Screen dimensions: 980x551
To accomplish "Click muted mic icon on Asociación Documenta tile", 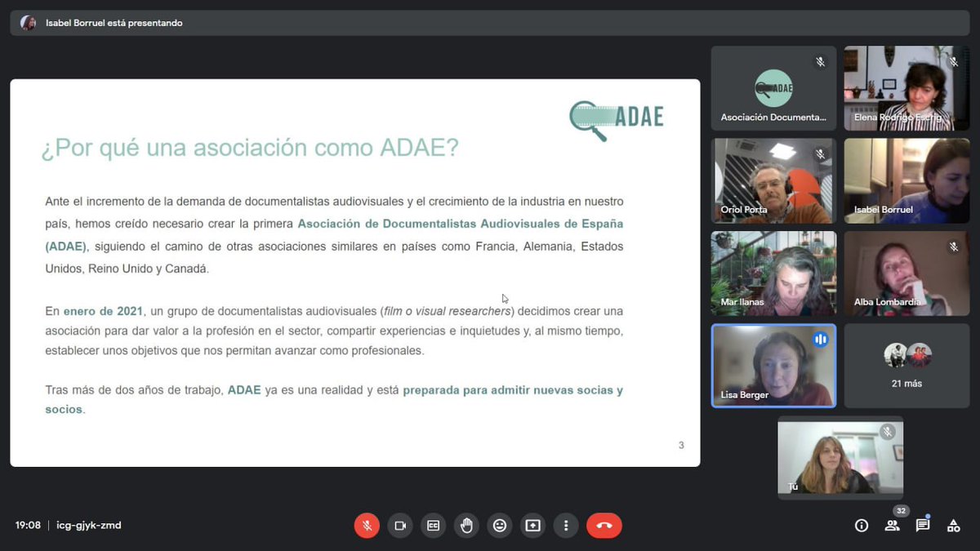I will coord(820,62).
